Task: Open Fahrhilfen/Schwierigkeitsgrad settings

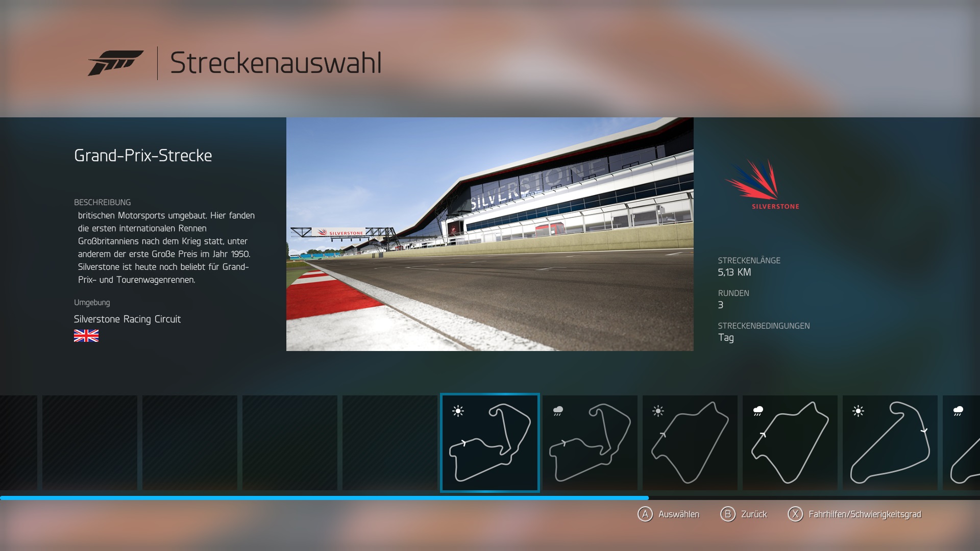Action: pos(865,514)
